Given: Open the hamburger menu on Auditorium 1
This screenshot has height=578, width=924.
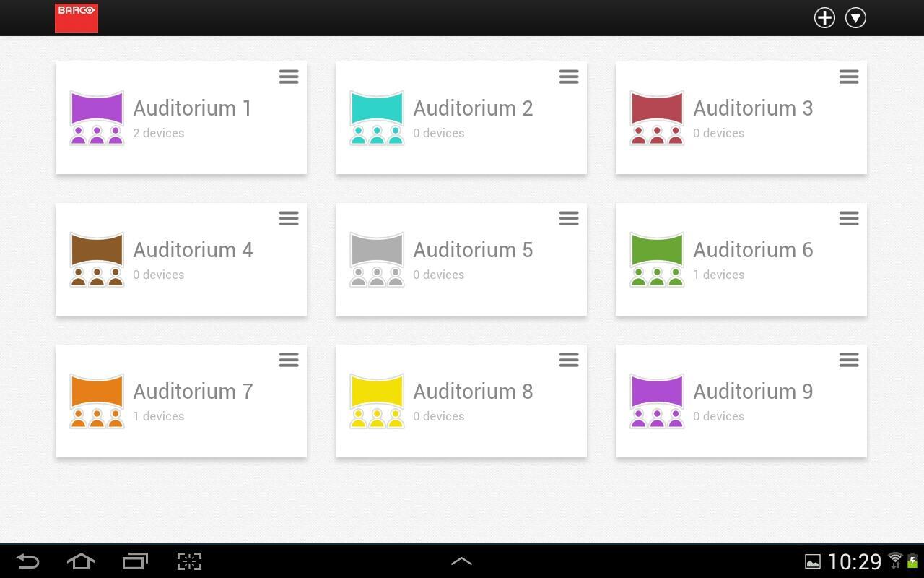Looking at the screenshot, I should pos(289,77).
